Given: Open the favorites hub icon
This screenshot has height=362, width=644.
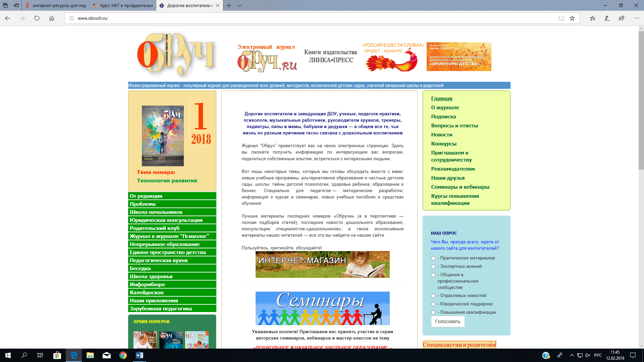Looking at the screenshot, I should [x=592, y=18].
